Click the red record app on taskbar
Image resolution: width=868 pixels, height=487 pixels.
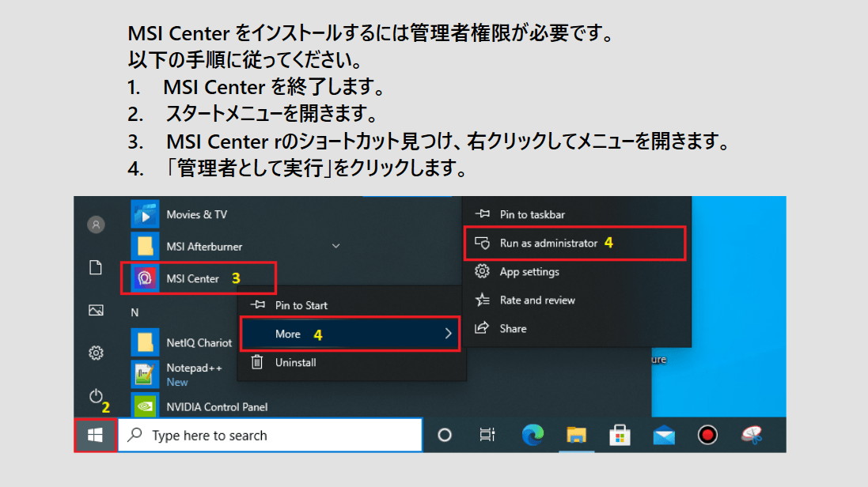pos(707,436)
